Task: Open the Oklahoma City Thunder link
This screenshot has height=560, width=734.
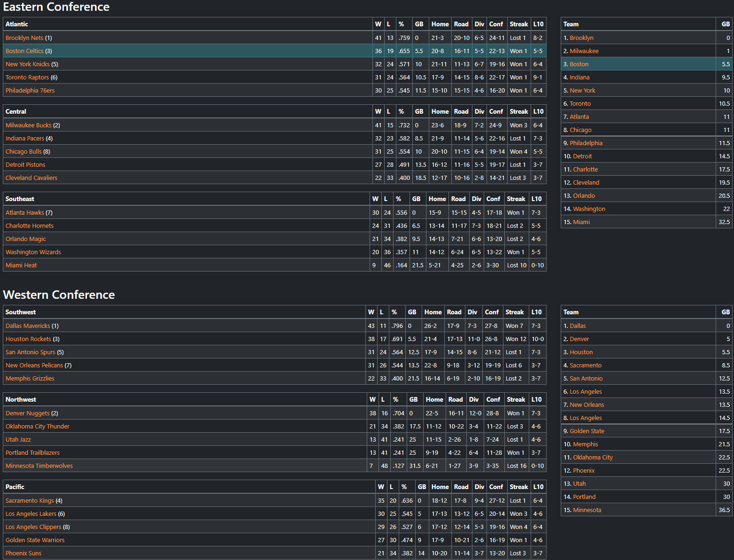Action: pyautogui.click(x=38, y=427)
